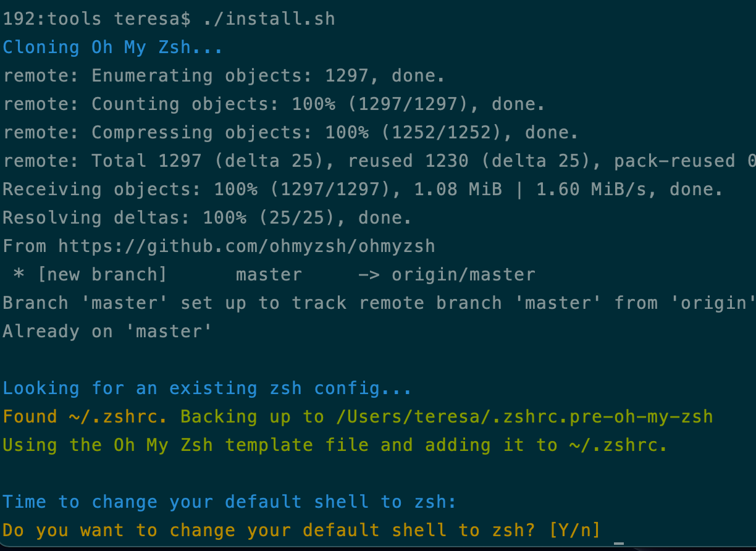This screenshot has height=551, width=756.
Task: Click "Looking for an existing zsh config..." line
Action: point(207,389)
